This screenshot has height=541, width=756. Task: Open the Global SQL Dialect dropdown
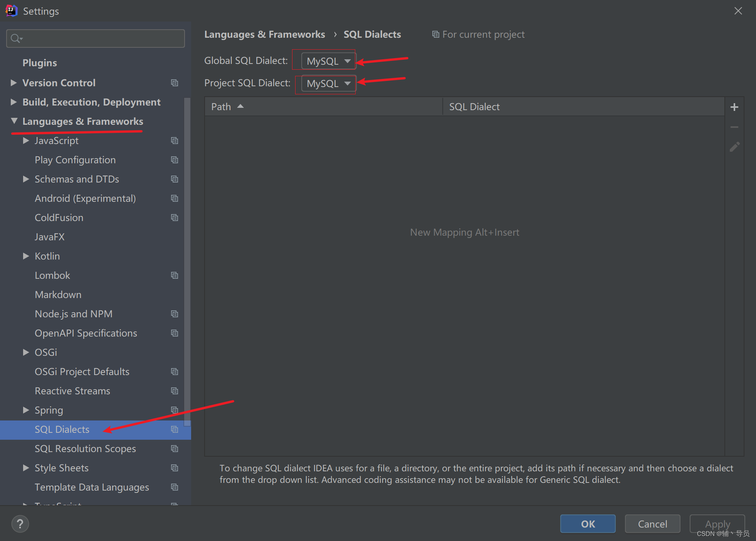point(328,61)
